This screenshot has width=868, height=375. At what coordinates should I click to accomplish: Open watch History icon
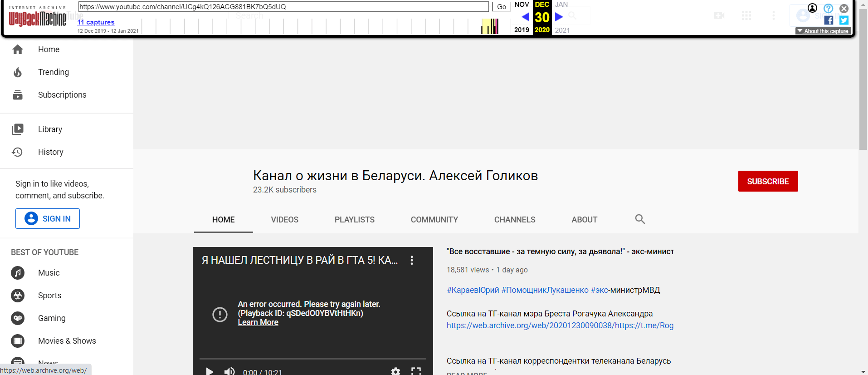click(18, 152)
